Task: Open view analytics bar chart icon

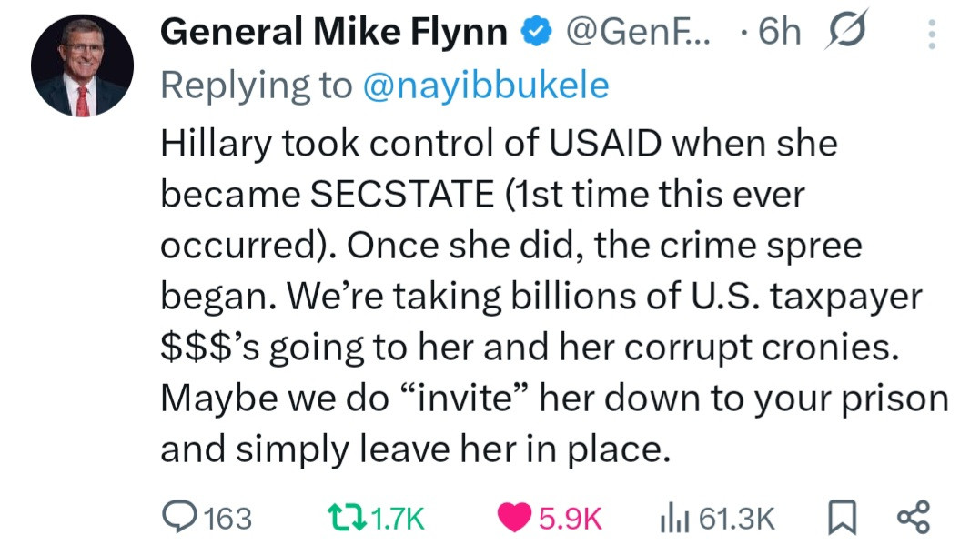Action: [x=671, y=518]
